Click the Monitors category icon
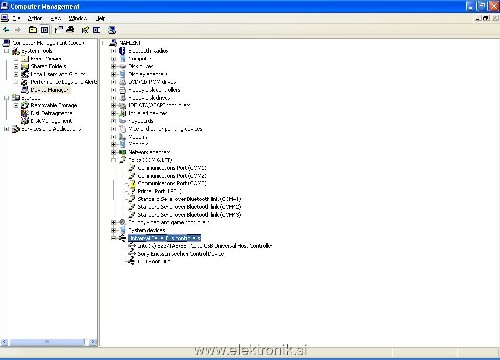This screenshot has height=360, width=500. point(122,144)
